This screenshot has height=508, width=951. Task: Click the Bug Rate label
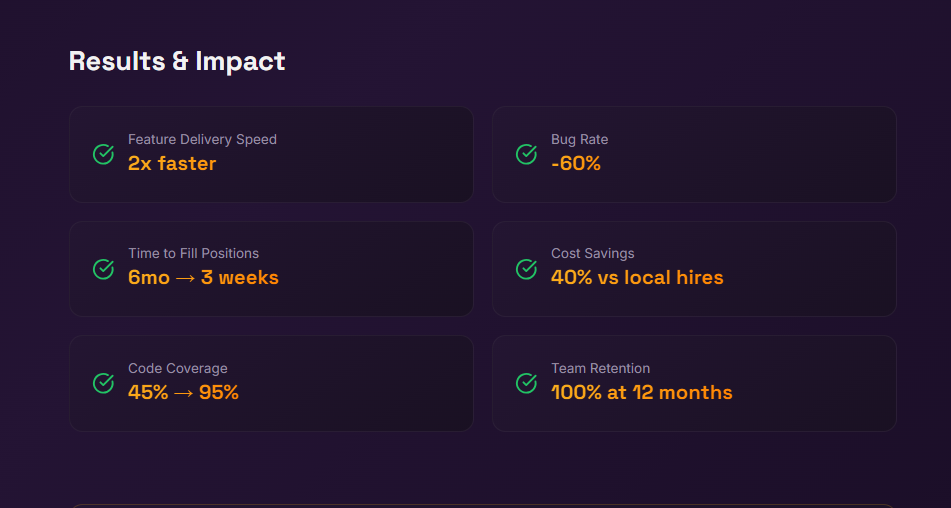click(x=579, y=139)
